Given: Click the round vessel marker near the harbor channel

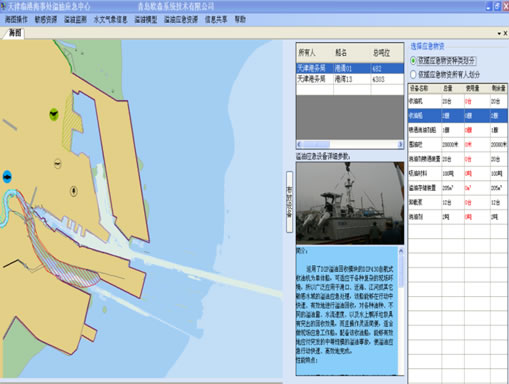Looking at the screenshot, I should pyautogui.click(x=74, y=191).
